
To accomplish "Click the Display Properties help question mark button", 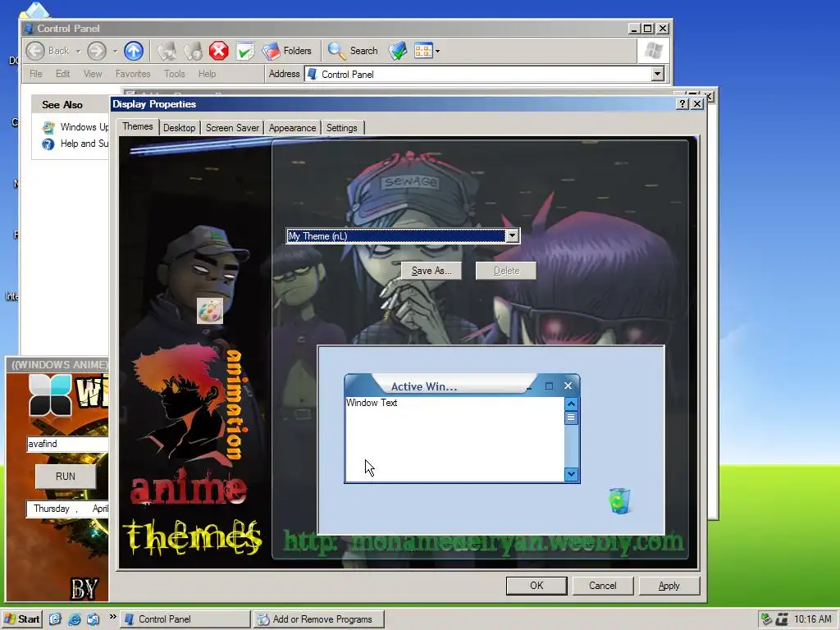I will click(682, 104).
